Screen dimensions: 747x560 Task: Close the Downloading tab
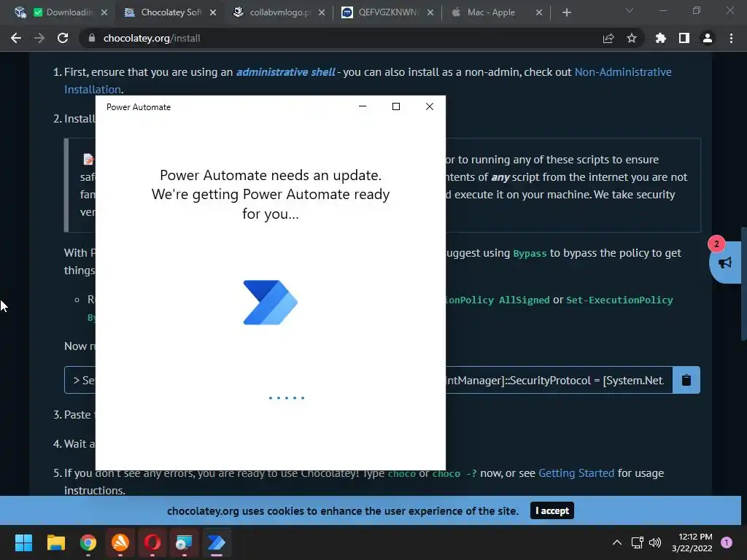click(104, 12)
